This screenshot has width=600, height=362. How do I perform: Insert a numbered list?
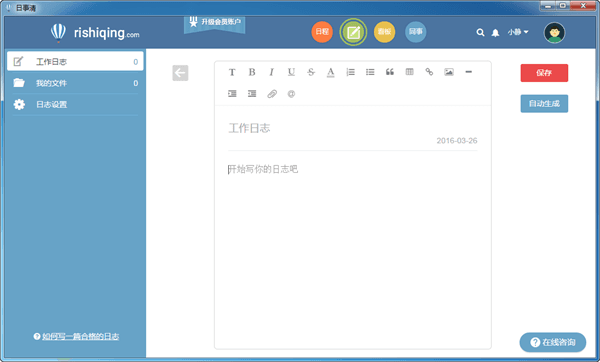(351, 72)
